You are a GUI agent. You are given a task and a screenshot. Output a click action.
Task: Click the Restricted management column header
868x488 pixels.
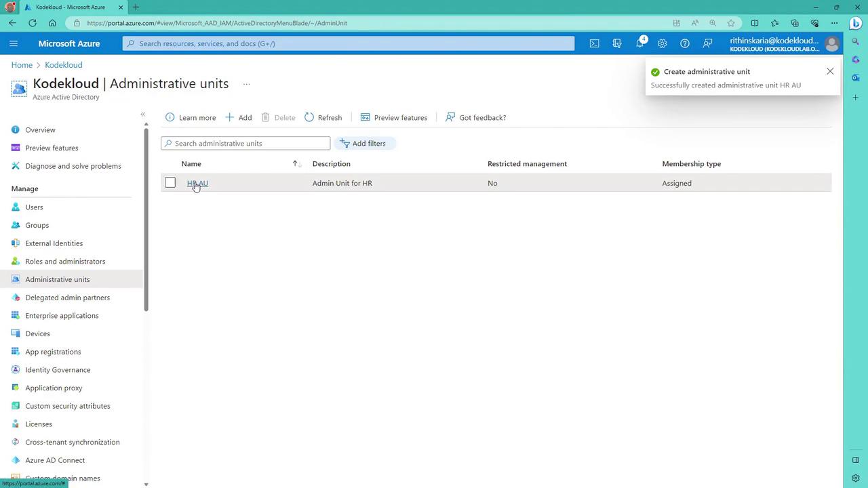(527, 163)
